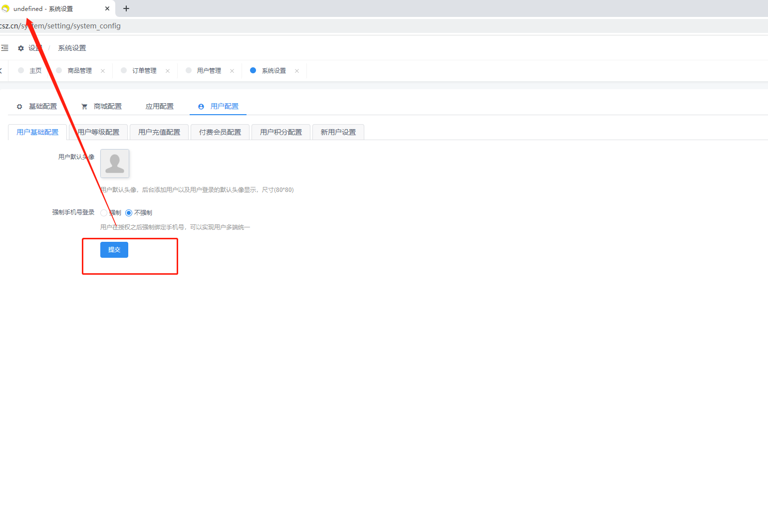Viewport: 768px width, 532px height.
Task: Collapse sidebar with the menu fold icon
Action: click(x=4, y=48)
